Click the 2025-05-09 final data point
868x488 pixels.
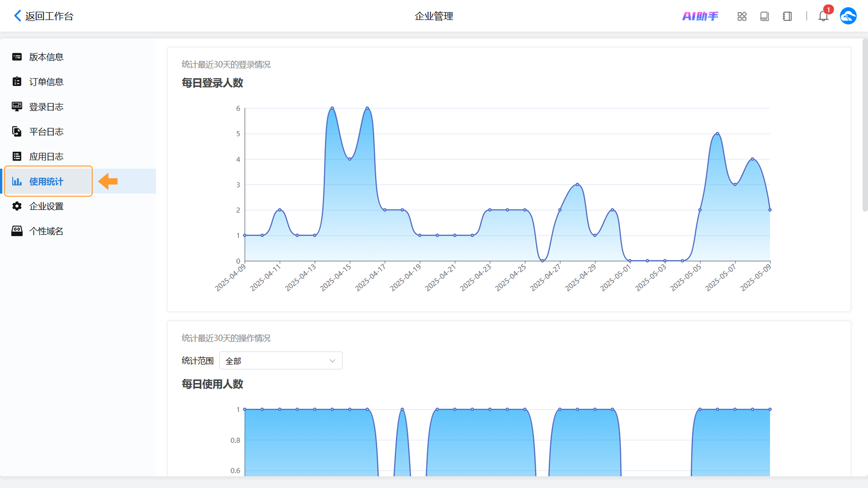[x=770, y=210]
